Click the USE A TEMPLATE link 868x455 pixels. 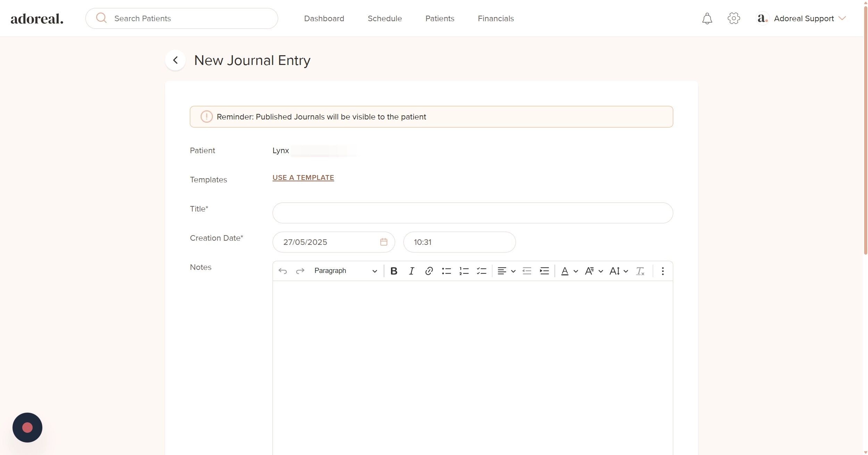(303, 177)
